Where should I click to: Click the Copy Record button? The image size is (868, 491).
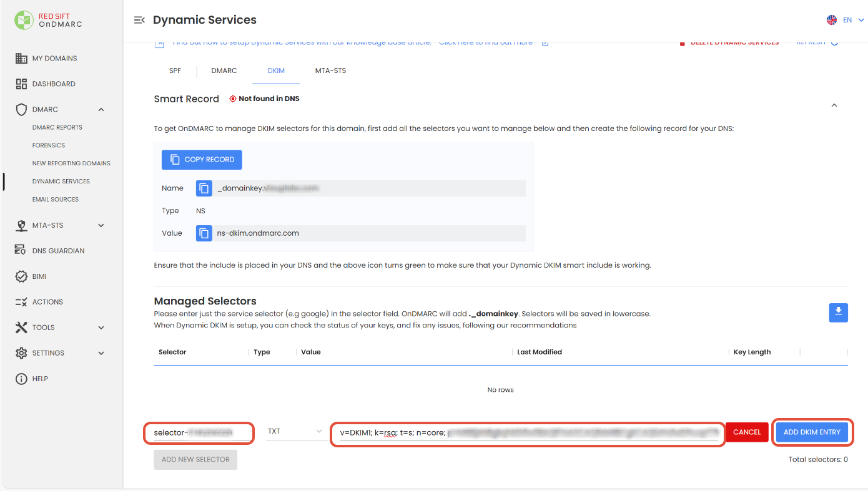click(x=202, y=160)
